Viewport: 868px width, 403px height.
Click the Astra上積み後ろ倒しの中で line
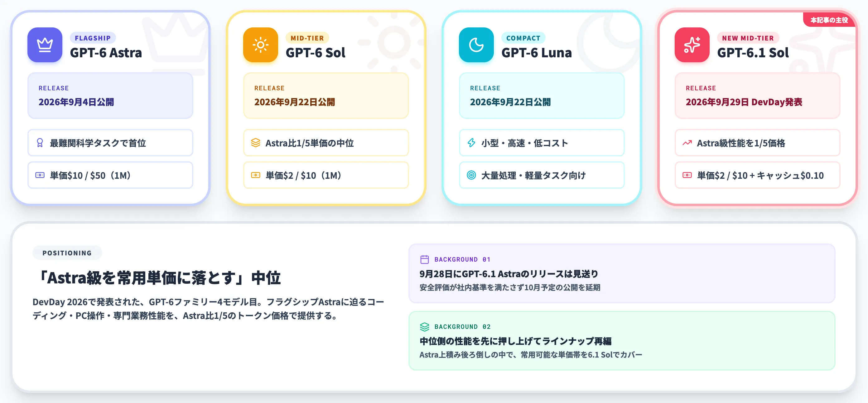[x=531, y=355]
